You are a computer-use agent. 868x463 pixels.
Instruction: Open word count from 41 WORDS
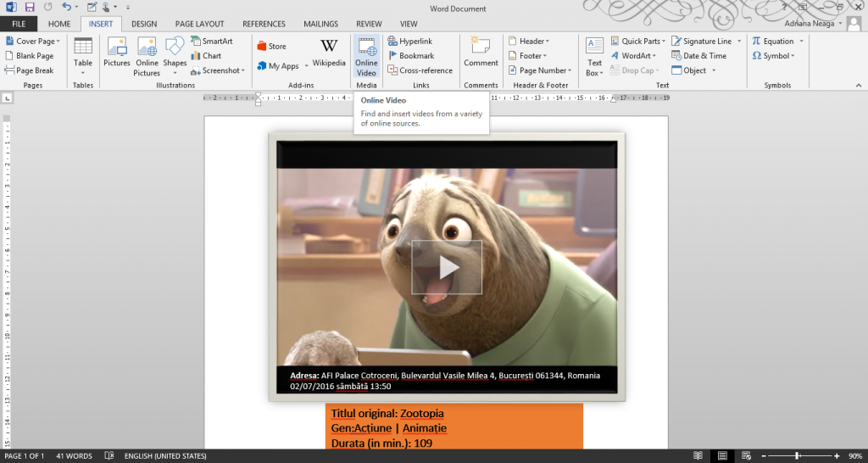coord(75,456)
